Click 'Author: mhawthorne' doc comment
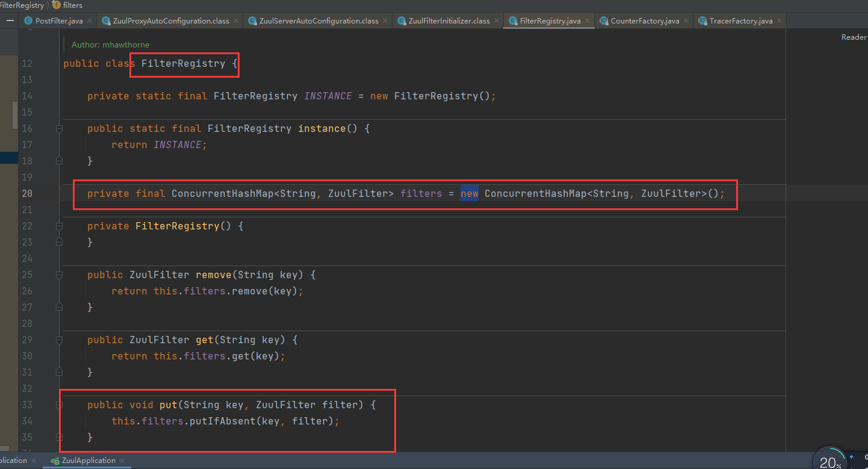Screen dimensions: 868x469 pyautogui.click(x=110, y=45)
